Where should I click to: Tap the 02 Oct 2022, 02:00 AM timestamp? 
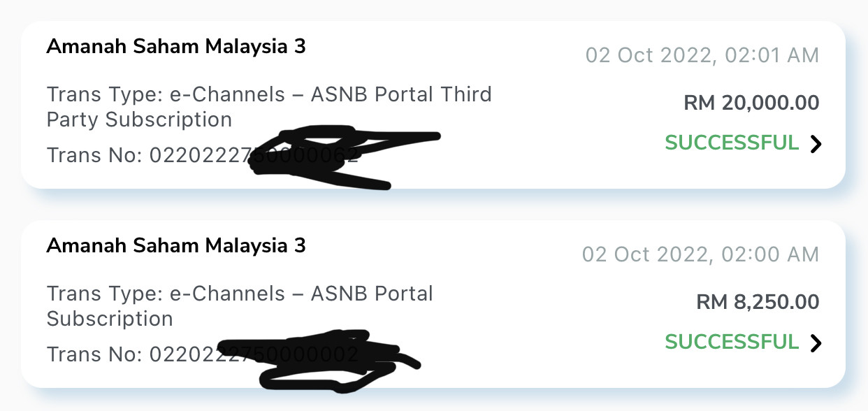701,254
